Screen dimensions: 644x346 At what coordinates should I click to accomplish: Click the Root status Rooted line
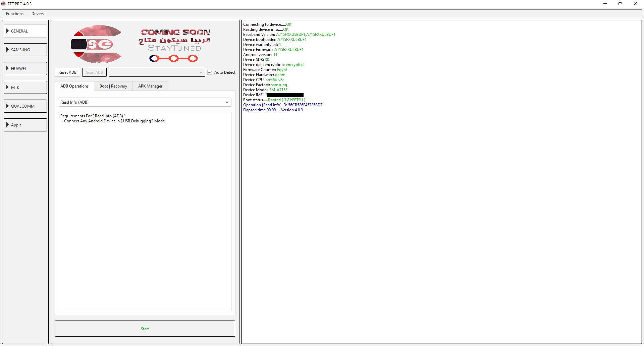[x=274, y=100]
